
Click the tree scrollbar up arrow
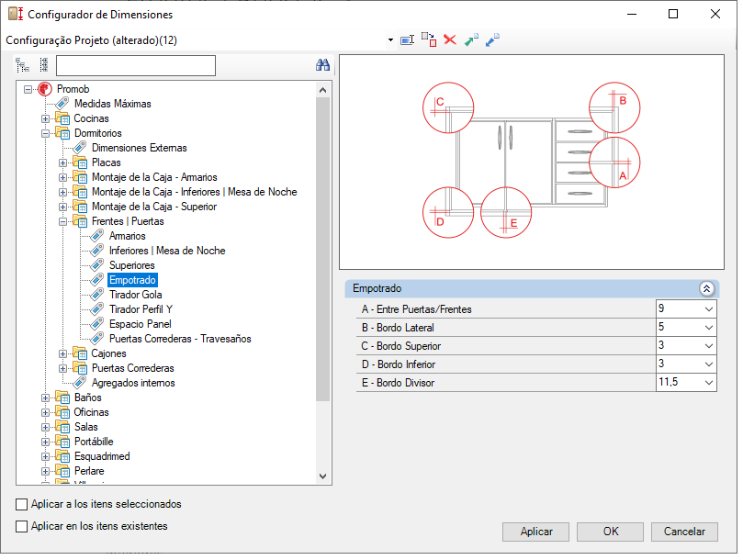coord(323,90)
